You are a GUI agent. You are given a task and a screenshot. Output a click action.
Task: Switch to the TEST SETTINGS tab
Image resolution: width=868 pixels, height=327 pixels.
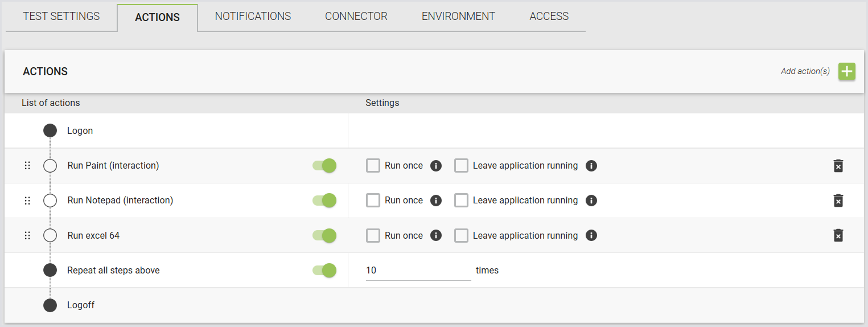[61, 17]
